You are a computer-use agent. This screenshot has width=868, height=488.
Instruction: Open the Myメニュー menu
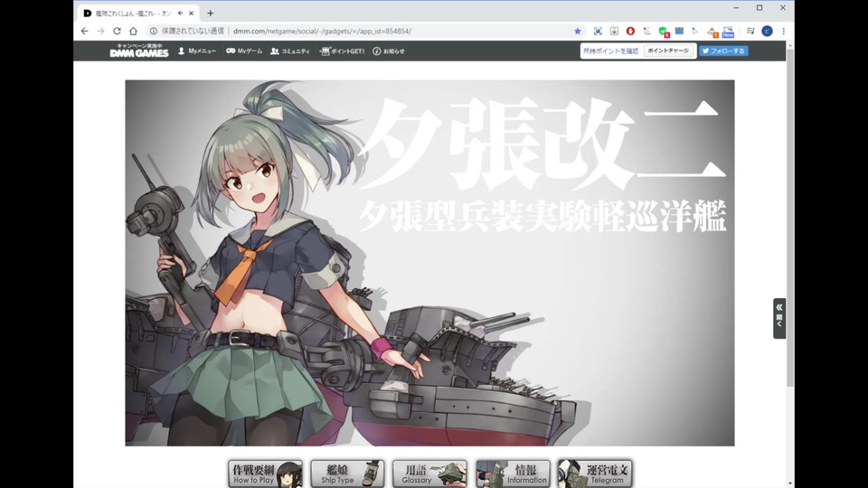coord(197,51)
